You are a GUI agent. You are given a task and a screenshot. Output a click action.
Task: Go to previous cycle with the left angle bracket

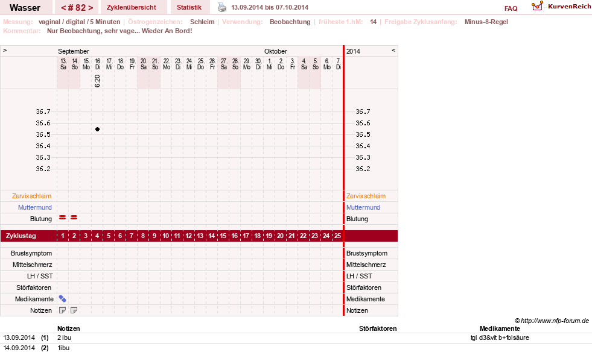63,8
